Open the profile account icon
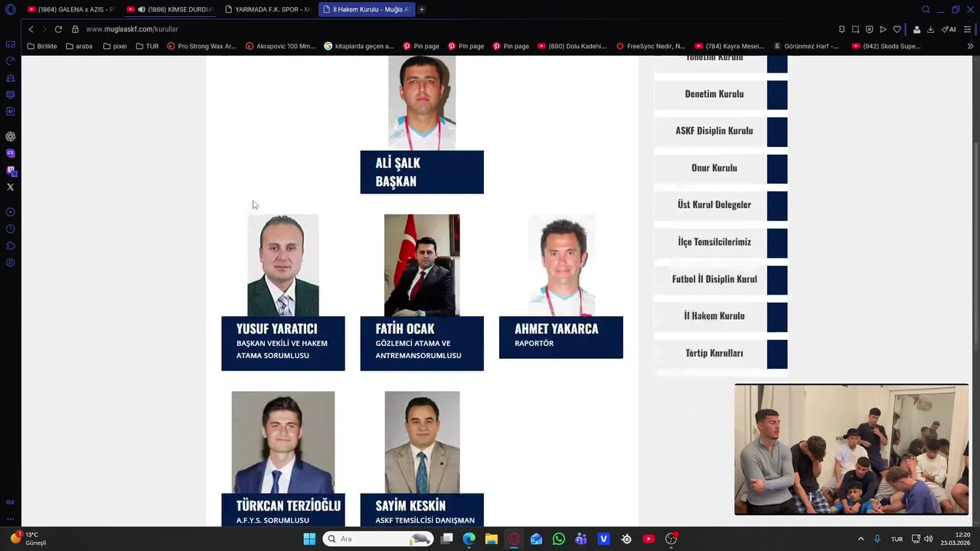Image resolution: width=980 pixels, height=551 pixels. [x=916, y=29]
